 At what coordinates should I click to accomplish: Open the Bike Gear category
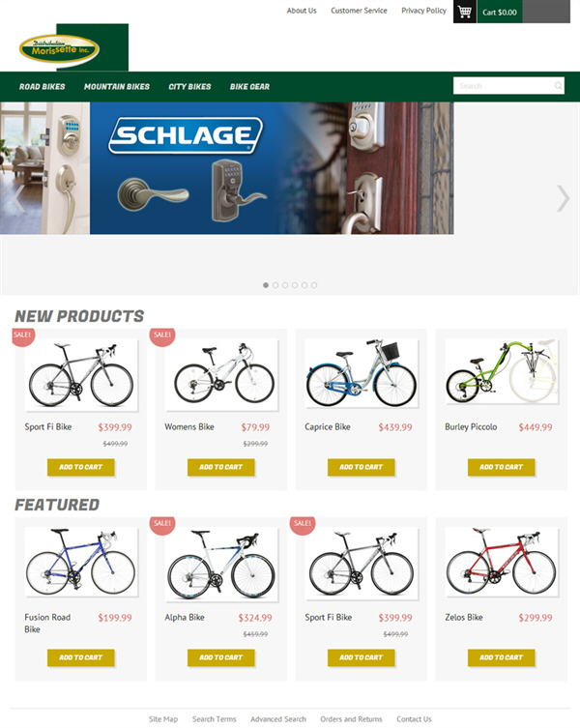(249, 87)
